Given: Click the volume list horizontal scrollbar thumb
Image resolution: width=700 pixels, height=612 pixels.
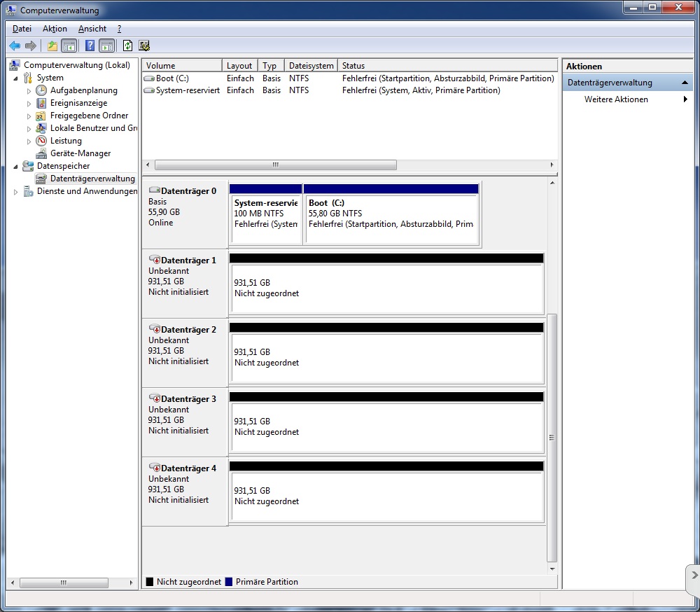Looking at the screenshot, I should coord(275,165).
